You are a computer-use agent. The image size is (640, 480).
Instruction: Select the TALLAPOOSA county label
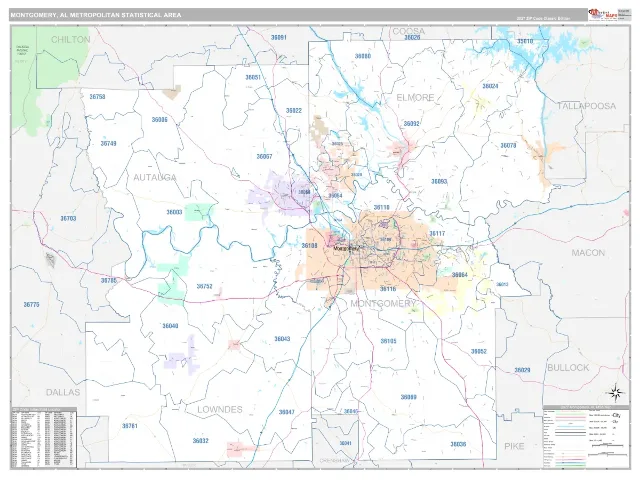tap(586, 106)
